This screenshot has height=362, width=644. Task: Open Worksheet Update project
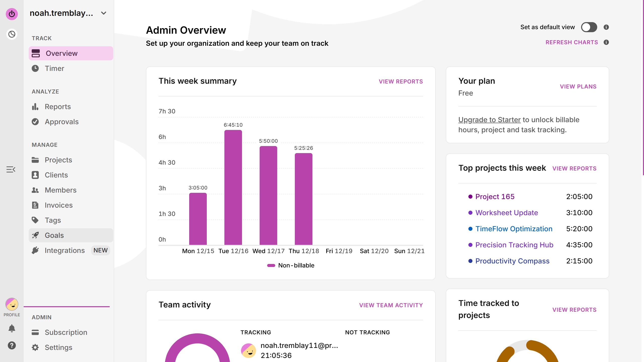pyautogui.click(x=507, y=213)
